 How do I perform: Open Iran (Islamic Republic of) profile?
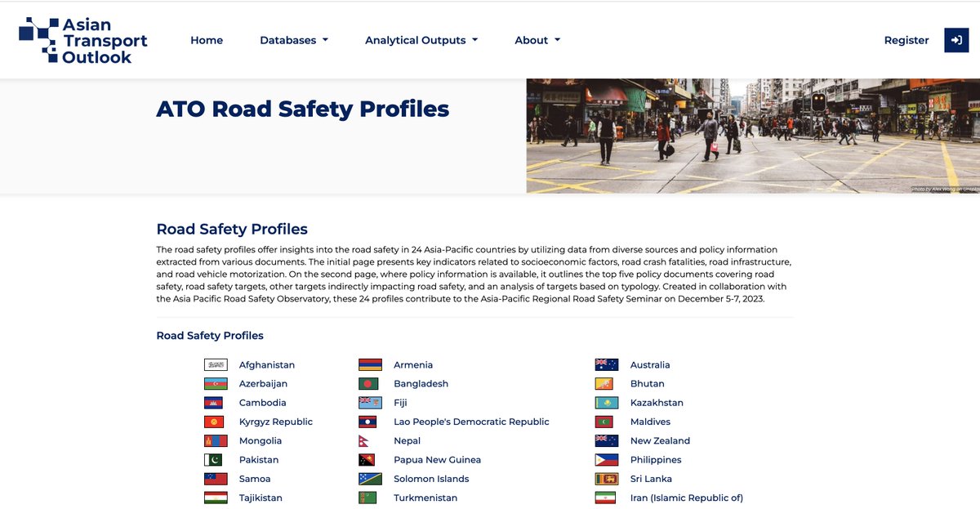pos(687,498)
